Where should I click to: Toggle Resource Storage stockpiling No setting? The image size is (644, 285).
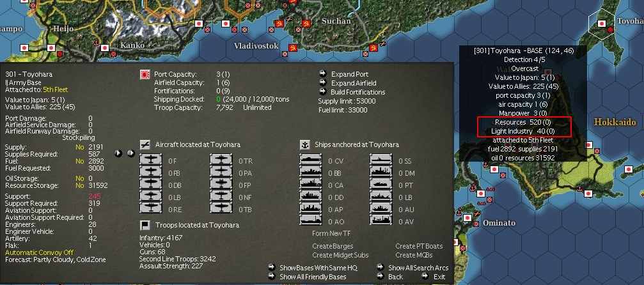click(x=80, y=185)
